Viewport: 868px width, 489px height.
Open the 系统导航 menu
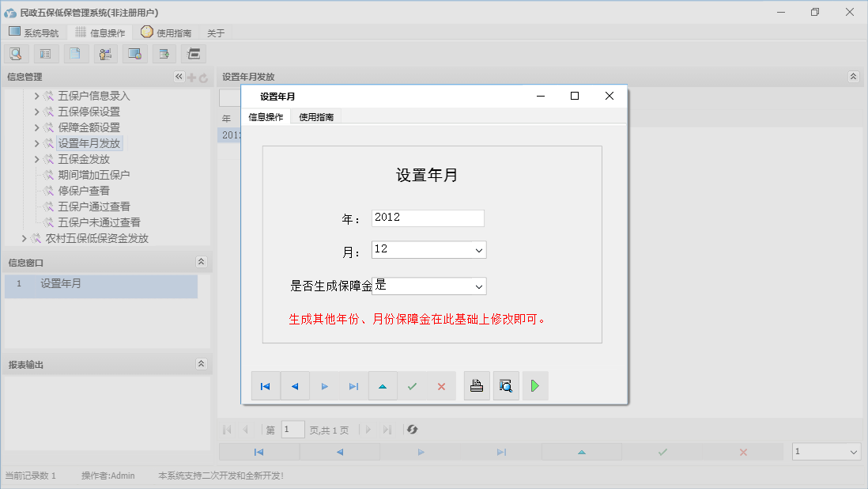pyautogui.click(x=34, y=32)
